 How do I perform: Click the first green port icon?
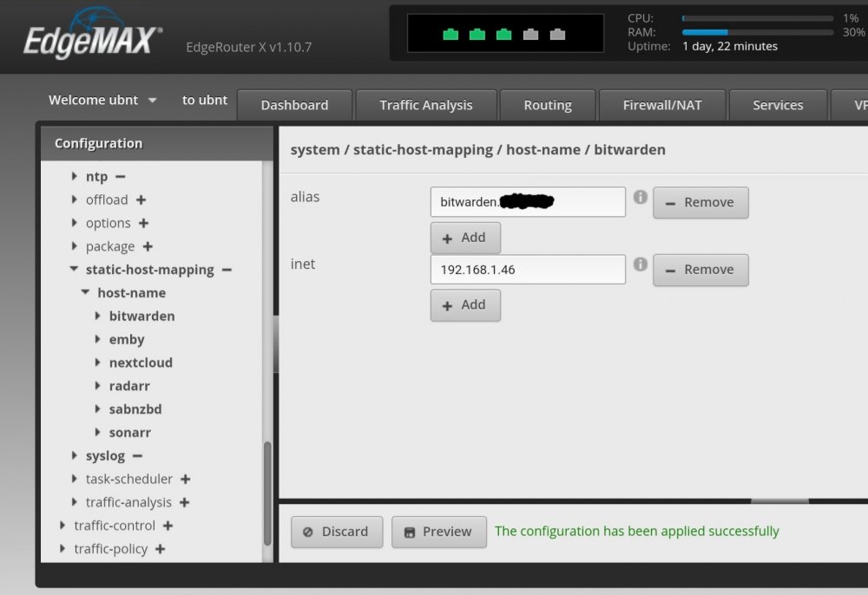(450, 35)
